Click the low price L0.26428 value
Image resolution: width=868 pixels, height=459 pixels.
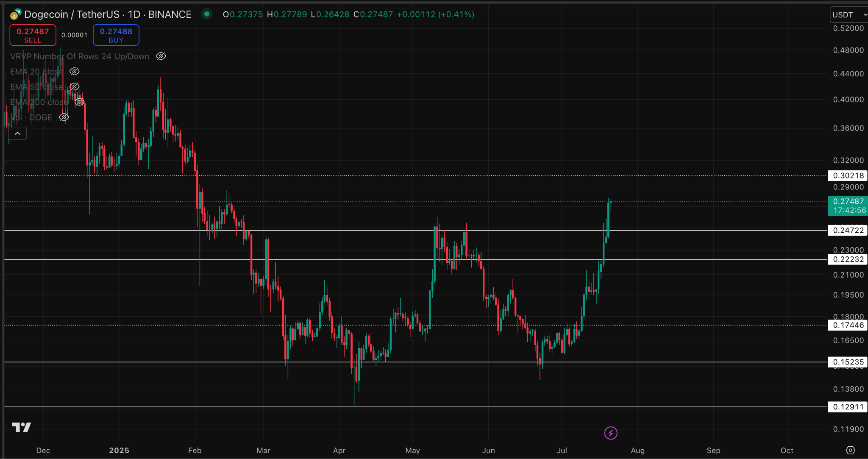(330, 14)
